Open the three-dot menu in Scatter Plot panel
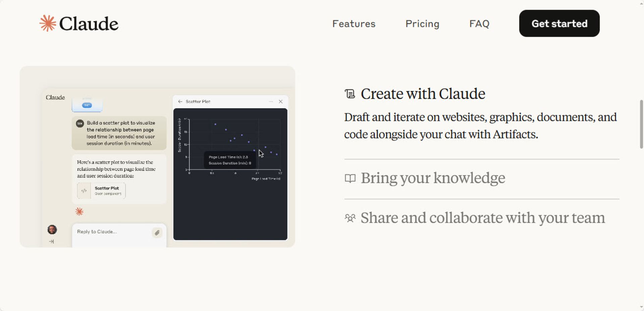Viewport: 644px width, 311px height. (x=271, y=101)
